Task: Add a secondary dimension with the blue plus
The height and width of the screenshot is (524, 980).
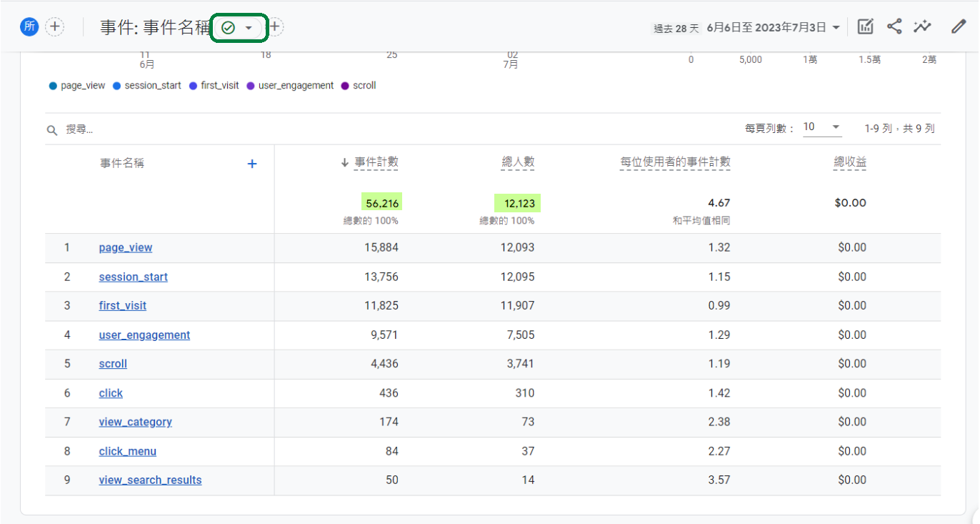Action: pos(252,164)
